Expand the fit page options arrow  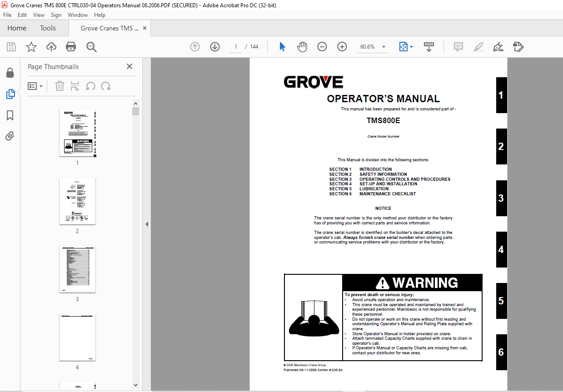click(412, 47)
